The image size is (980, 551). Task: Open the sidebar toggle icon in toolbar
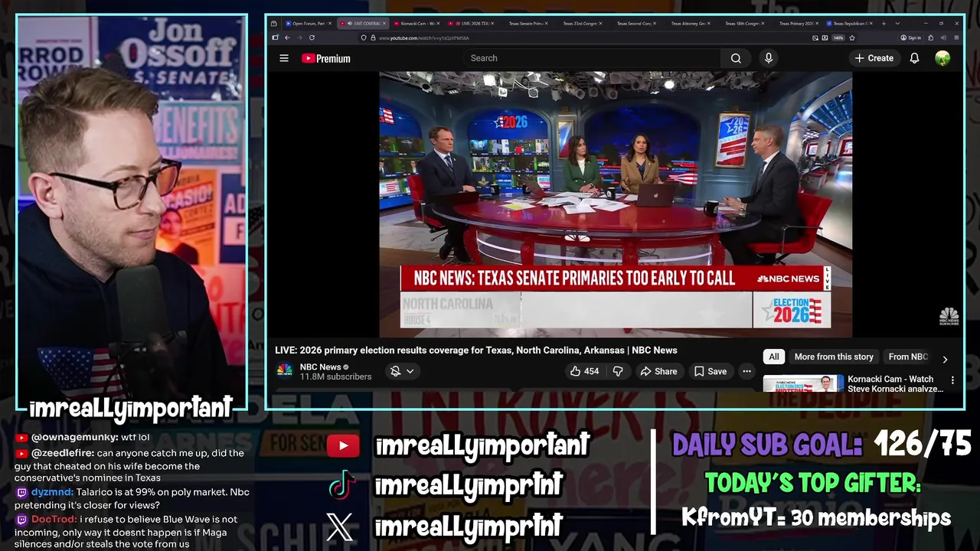pyautogui.click(x=275, y=37)
